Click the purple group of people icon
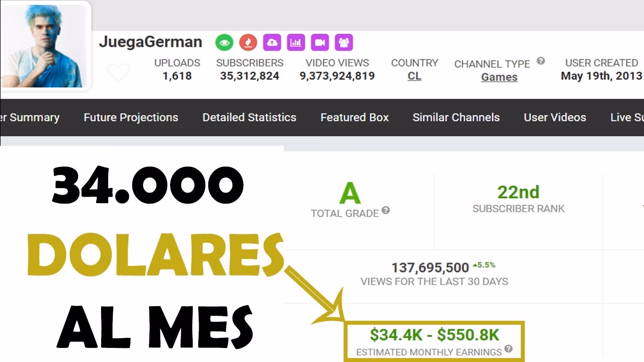The image size is (644, 362). pyautogui.click(x=344, y=43)
